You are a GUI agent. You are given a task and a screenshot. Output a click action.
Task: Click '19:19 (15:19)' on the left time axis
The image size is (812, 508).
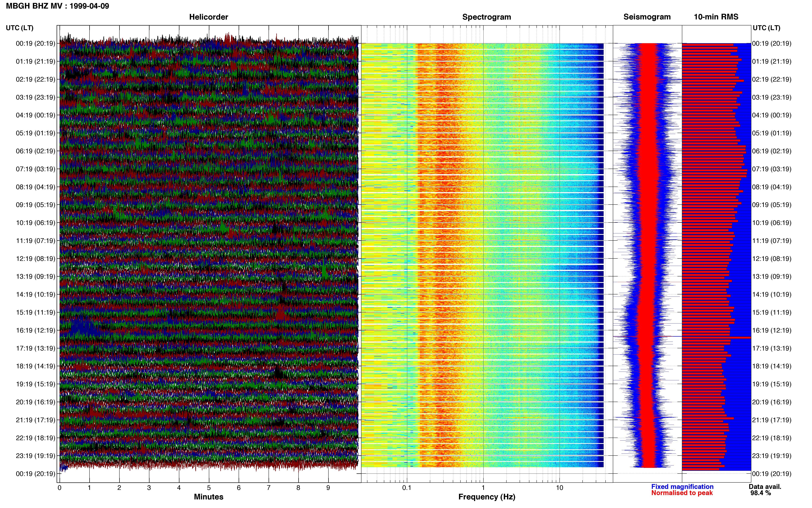click(x=36, y=384)
